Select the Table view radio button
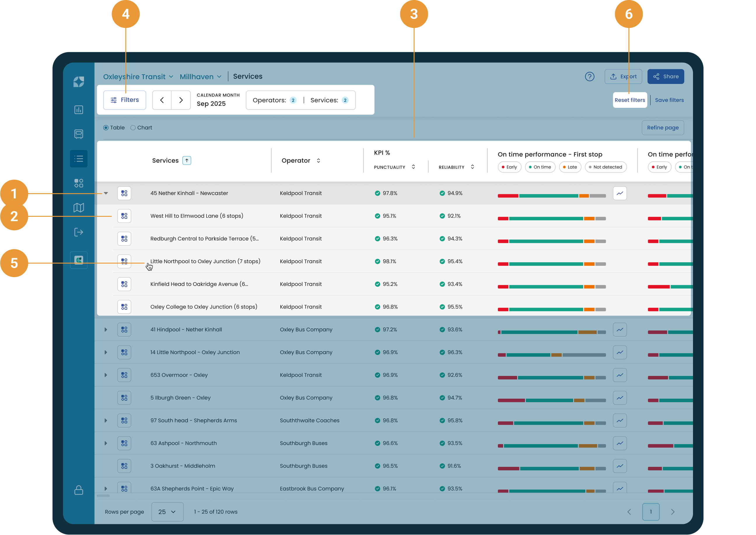 [106, 128]
